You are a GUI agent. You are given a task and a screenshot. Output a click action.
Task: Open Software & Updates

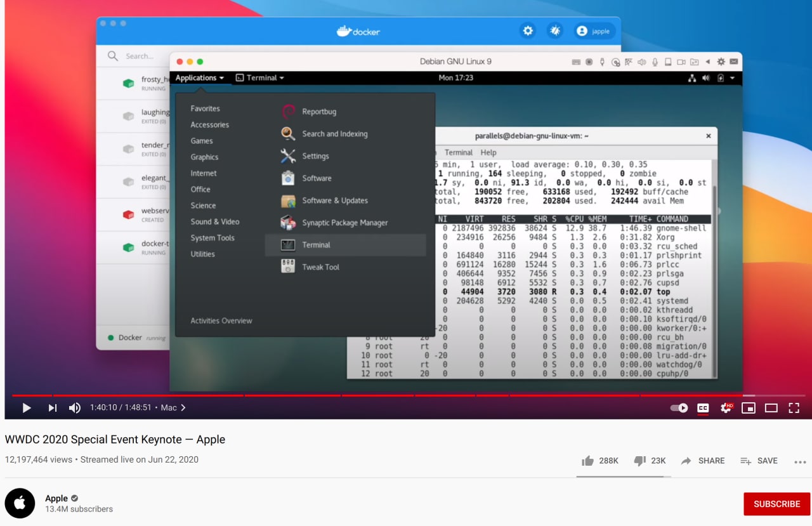point(345,201)
